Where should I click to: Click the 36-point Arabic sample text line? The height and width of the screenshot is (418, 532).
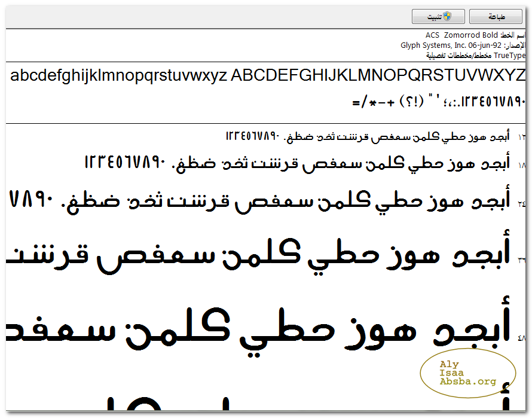pyautogui.click(x=257, y=255)
